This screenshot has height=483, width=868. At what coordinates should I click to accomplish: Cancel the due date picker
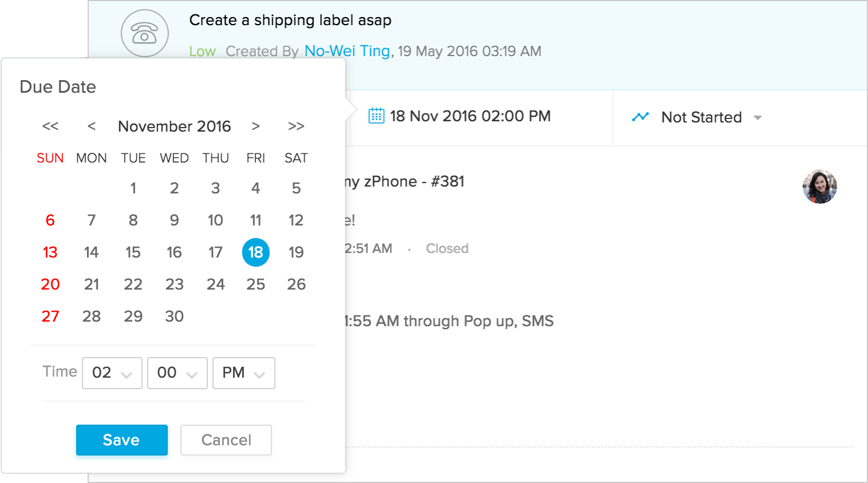[x=226, y=440]
